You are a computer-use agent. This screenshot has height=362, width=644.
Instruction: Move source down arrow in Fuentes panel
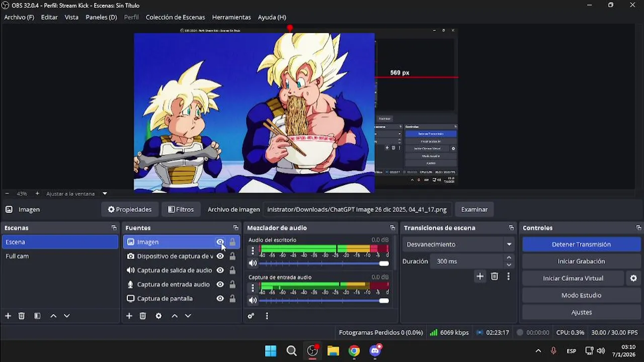pos(188,316)
